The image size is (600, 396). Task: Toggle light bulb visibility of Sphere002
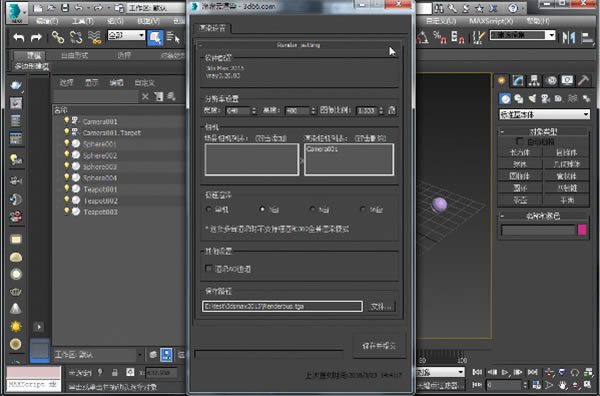pos(67,155)
